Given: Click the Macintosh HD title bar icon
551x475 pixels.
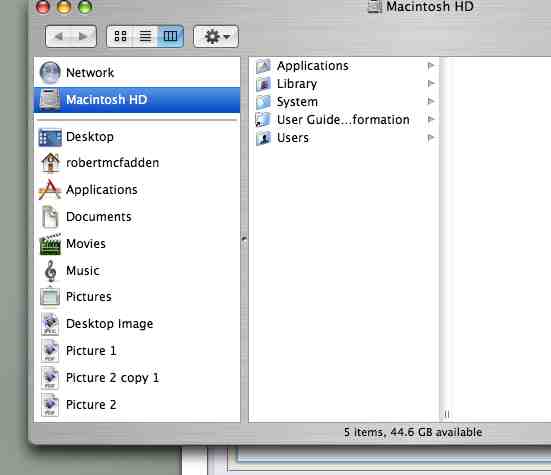Looking at the screenshot, I should pos(375,6).
